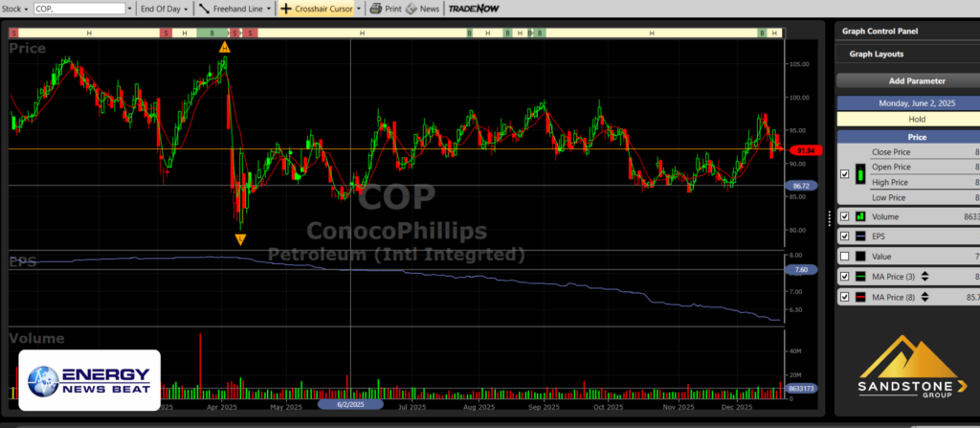Screen dimensions: 980x428
Task: Activate the Crosshair Cursor tool
Action: (x=317, y=9)
